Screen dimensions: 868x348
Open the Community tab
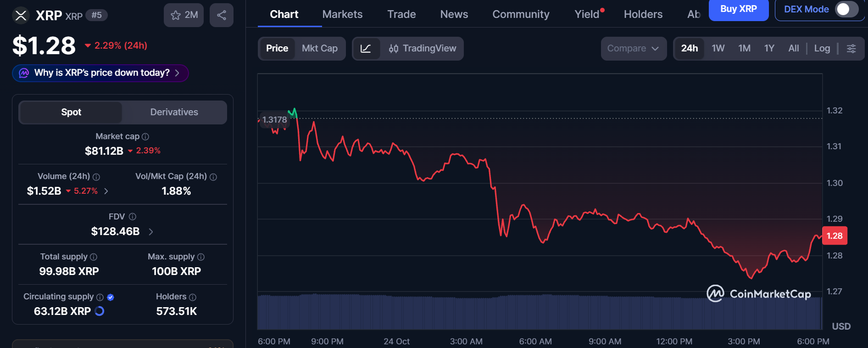click(521, 14)
